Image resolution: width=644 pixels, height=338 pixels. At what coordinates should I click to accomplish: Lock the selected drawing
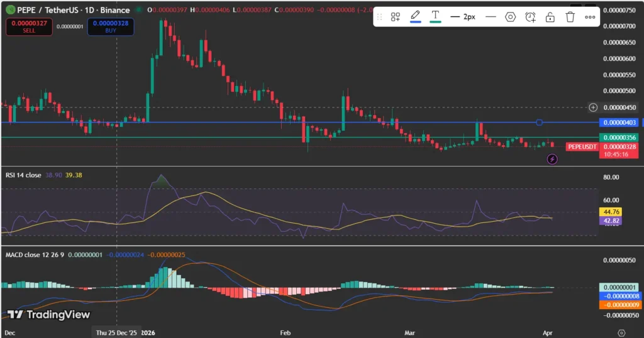click(550, 17)
